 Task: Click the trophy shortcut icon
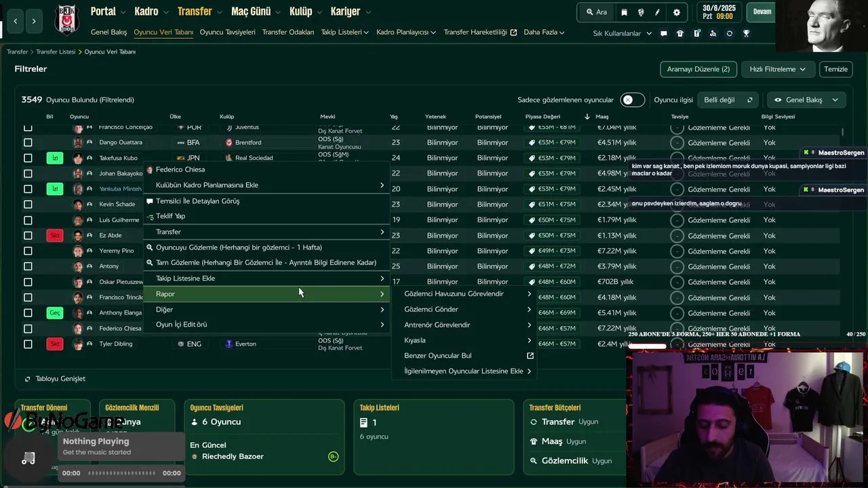pyautogui.click(x=746, y=33)
